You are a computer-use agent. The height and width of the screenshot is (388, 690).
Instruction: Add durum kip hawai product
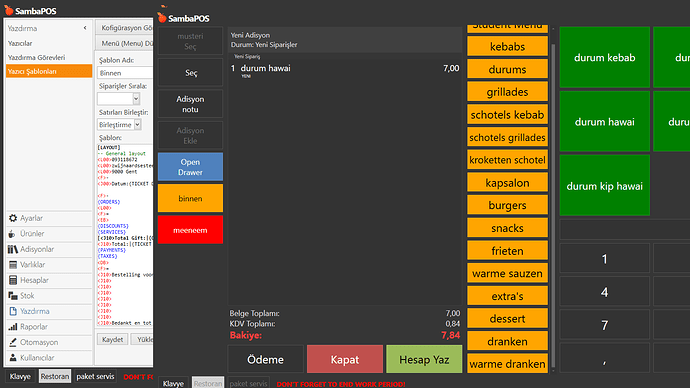605,186
